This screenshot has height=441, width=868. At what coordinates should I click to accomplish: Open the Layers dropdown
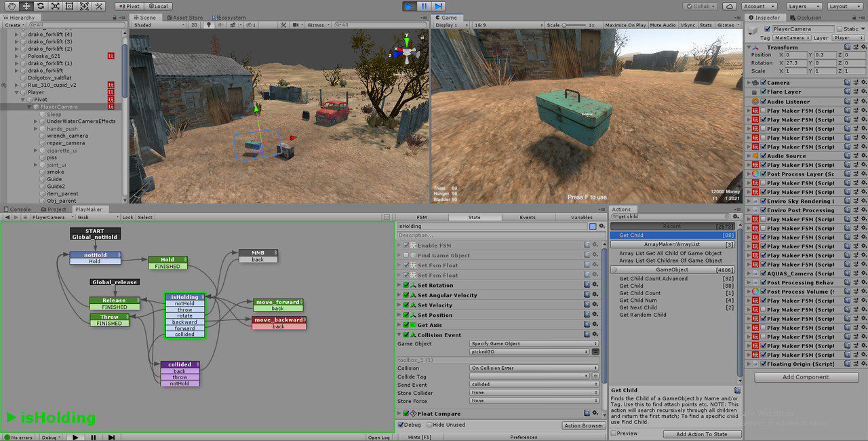click(x=804, y=6)
